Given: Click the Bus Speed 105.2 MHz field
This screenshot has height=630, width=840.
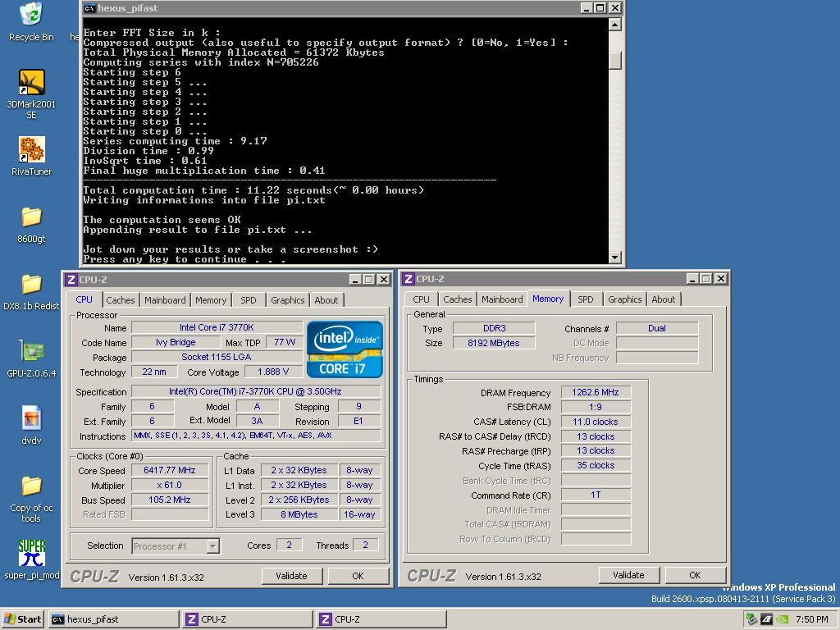Looking at the screenshot, I should [x=169, y=500].
